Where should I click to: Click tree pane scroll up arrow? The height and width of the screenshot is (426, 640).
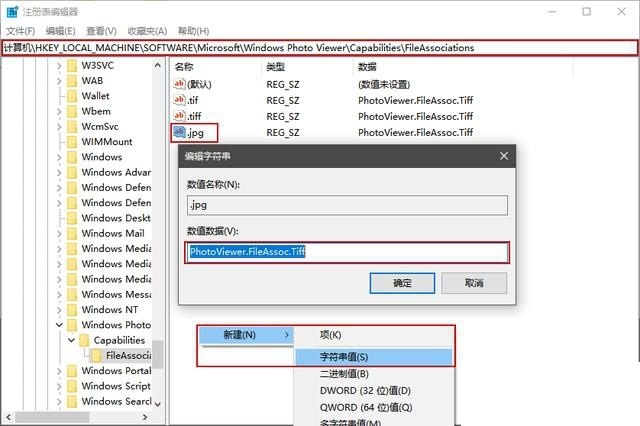(x=158, y=65)
